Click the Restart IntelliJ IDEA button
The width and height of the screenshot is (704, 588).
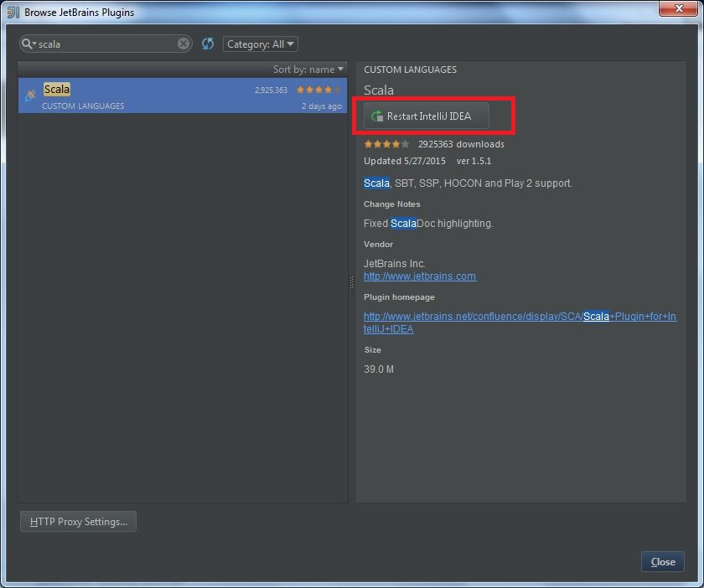pyautogui.click(x=426, y=116)
